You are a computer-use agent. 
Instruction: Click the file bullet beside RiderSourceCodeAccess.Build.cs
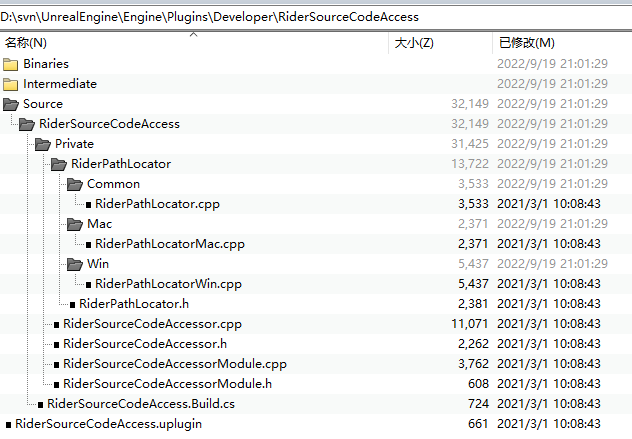(40, 405)
